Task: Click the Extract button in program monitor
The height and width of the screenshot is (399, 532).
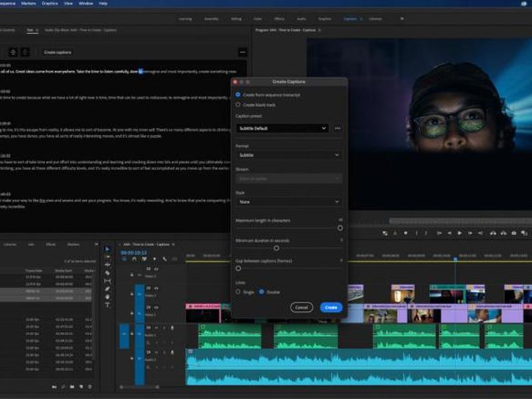Action: (x=503, y=233)
